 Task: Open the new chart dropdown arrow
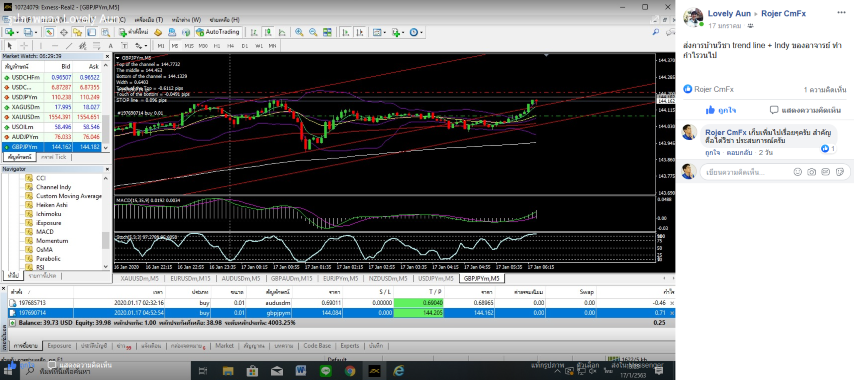pos(18,32)
